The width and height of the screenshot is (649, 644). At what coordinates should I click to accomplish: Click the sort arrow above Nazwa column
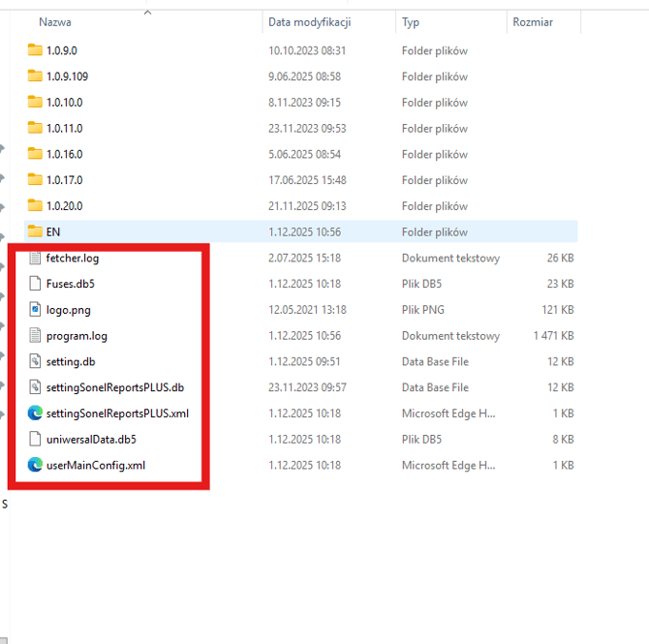[x=147, y=13]
